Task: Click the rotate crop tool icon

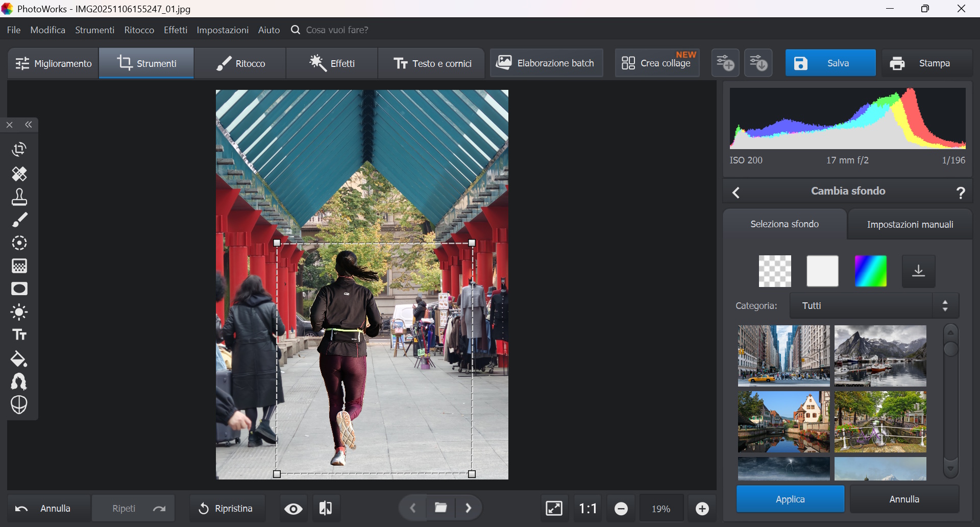Action: coord(19,150)
